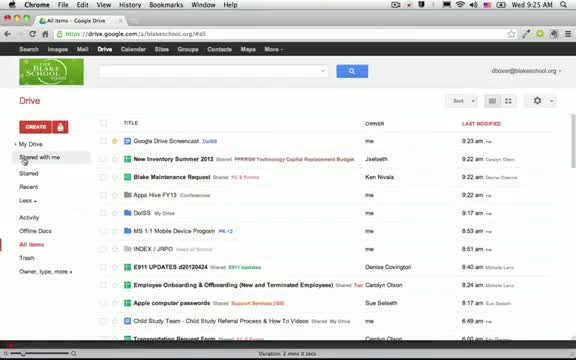This screenshot has width=576, height=360.
Task: Bookmark page with star icon in address bar
Action: pyautogui.click(x=511, y=34)
